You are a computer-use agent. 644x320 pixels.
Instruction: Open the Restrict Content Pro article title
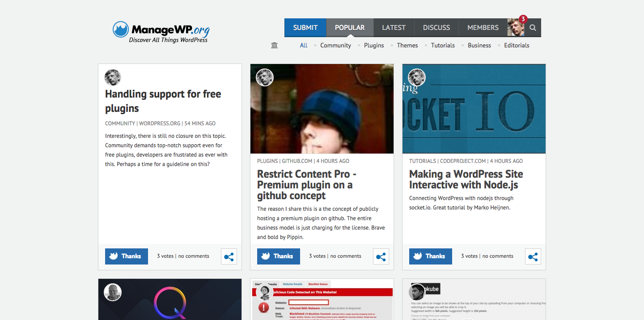306,185
